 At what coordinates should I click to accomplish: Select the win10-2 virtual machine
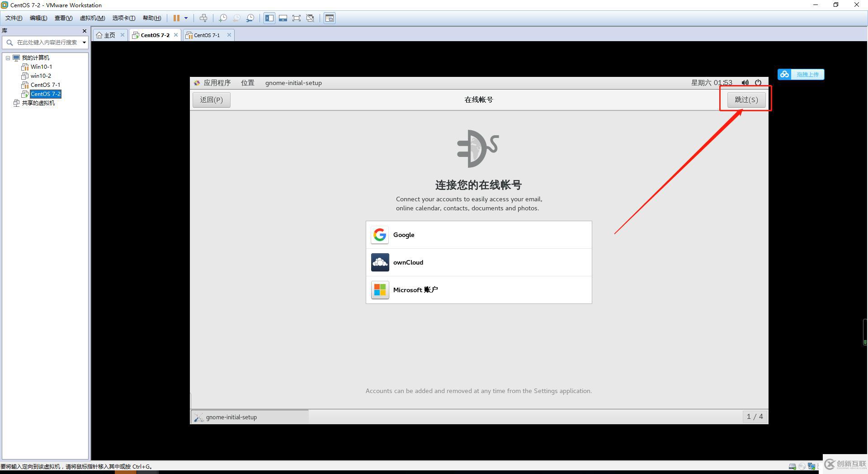[x=41, y=76]
